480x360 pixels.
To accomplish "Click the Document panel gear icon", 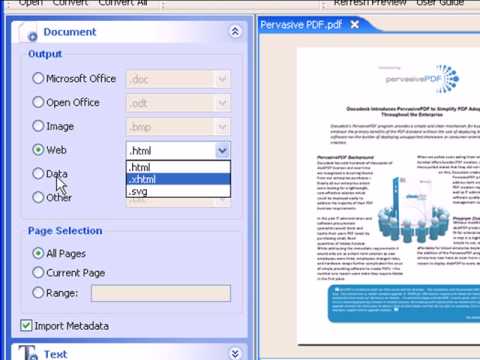I will click(32, 37).
